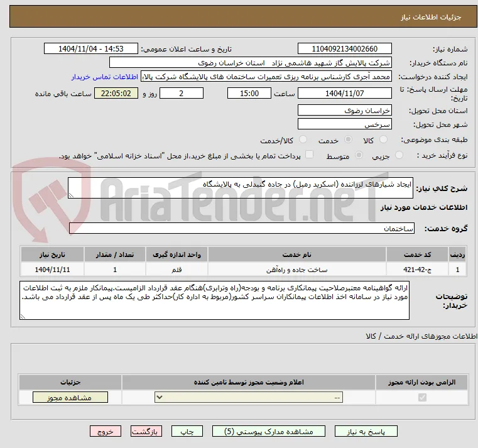Click الزامی بودن ارائه مجوز header
Image resolution: width=478 pixels, height=448 pixels.
click(x=422, y=382)
